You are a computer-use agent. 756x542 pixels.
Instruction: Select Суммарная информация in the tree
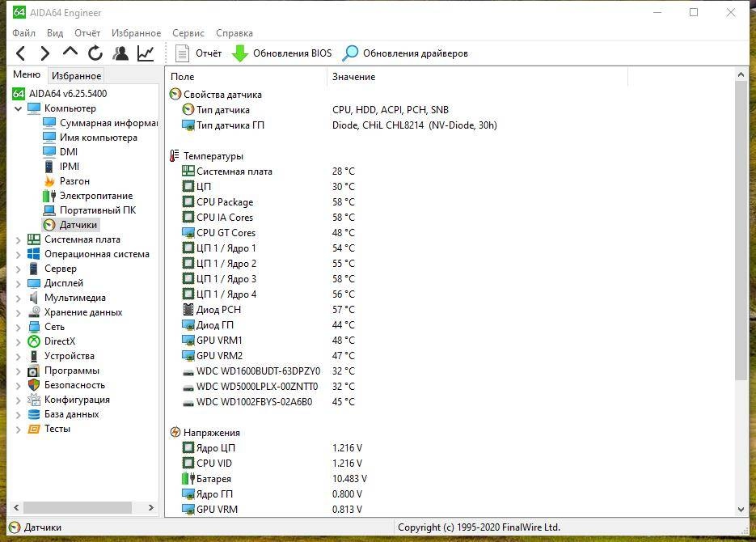coord(100,123)
